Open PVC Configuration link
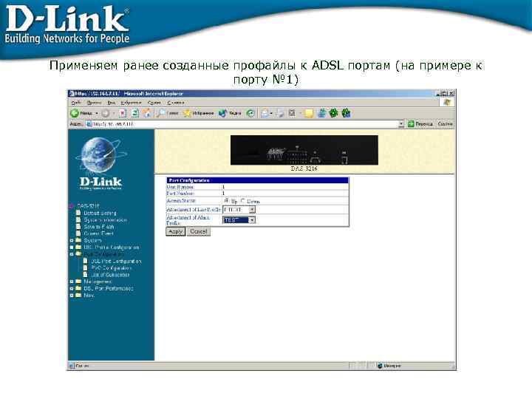This screenshot has height=399, width=532. (x=112, y=268)
